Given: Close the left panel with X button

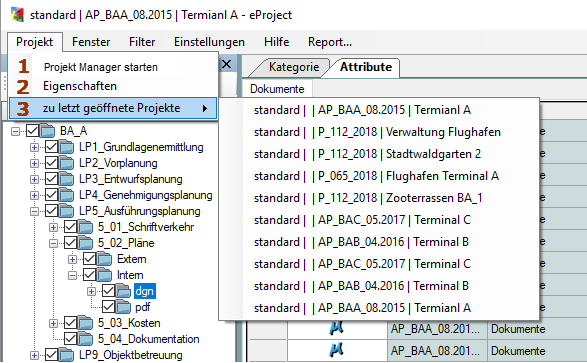Looking at the screenshot, I should click(x=226, y=64).
